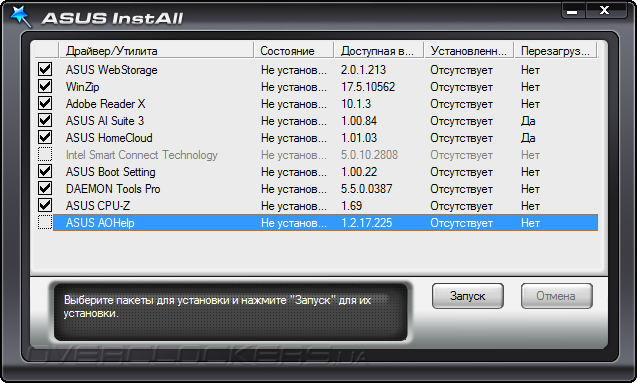Screen dimensions: 637x383
Task: Close the ASUS InstAll window
Action: [605, 11]
